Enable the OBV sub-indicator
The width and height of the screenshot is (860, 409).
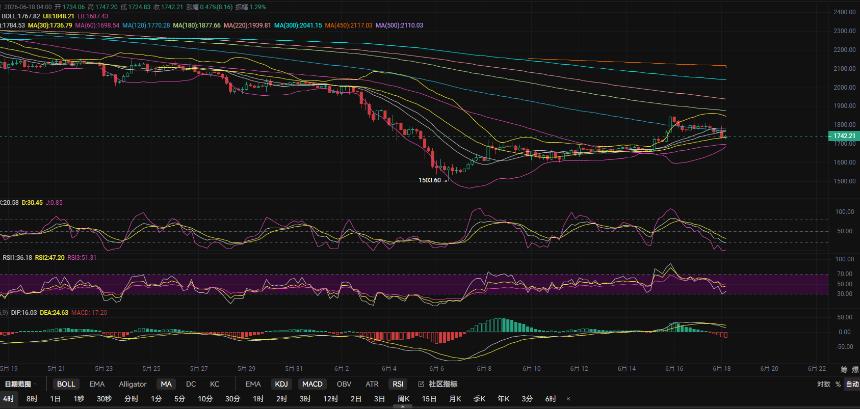pyautogui.click(x=344, y=384)
